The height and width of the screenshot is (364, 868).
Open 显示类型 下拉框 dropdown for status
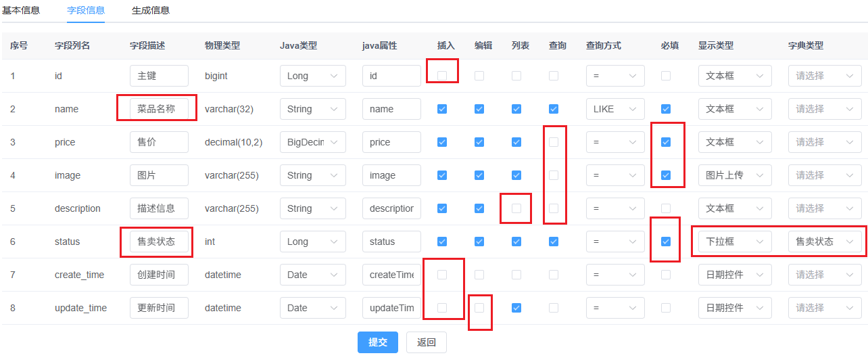tap(734, 242)
